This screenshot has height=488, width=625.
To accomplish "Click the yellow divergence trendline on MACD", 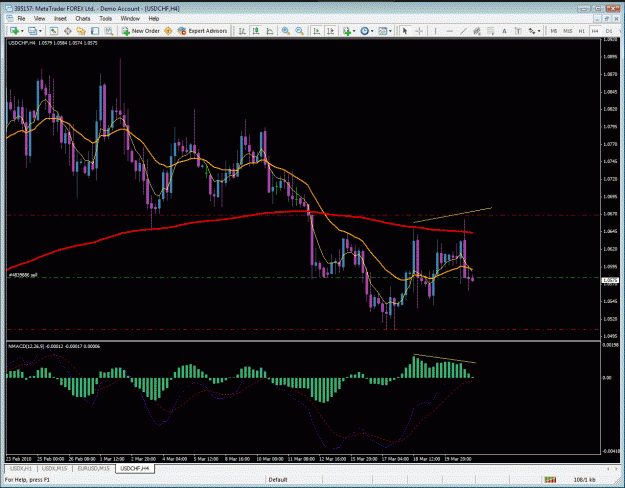I will [444, 358].
